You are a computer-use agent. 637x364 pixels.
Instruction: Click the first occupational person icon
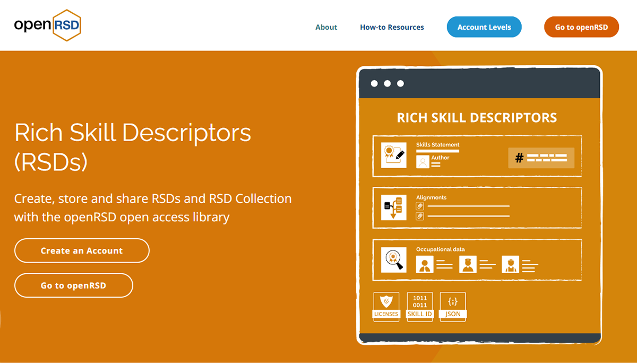pos(425,264)
